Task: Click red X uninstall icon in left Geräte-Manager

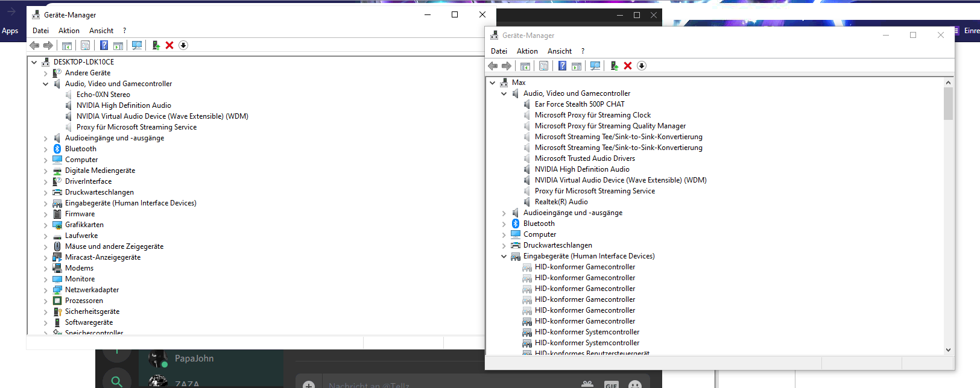Action: (169, 45)
